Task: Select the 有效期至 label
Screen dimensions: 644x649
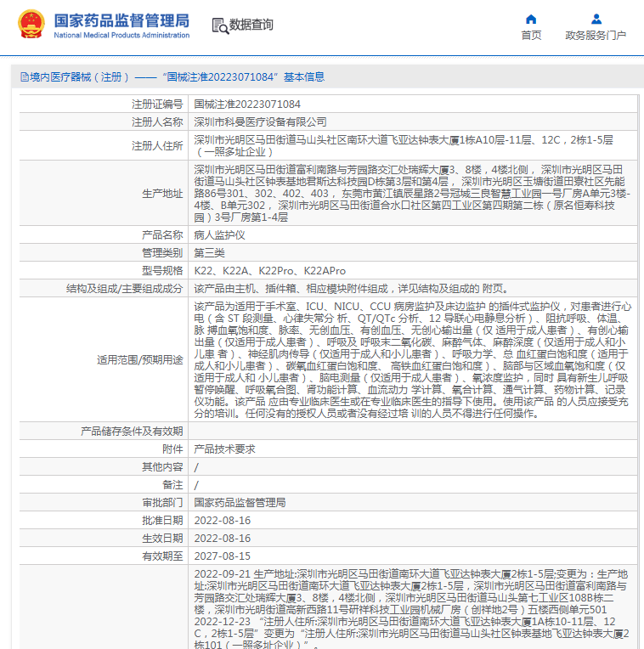Action: point(162,556)
